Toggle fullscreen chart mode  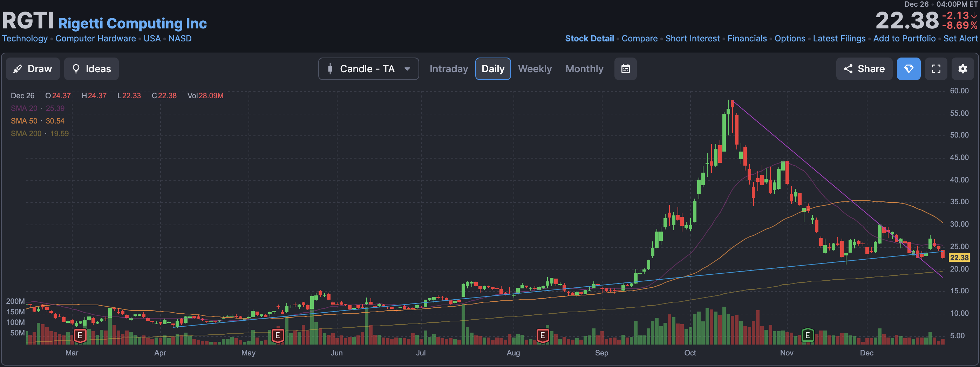point(936,69)
